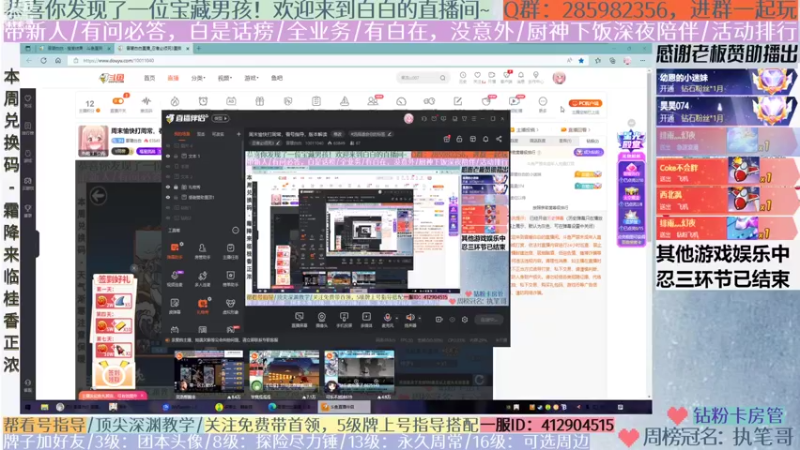Open the history clock icon in Douyu header
Viewport: 800px width, 450px height.
[463, 76]
